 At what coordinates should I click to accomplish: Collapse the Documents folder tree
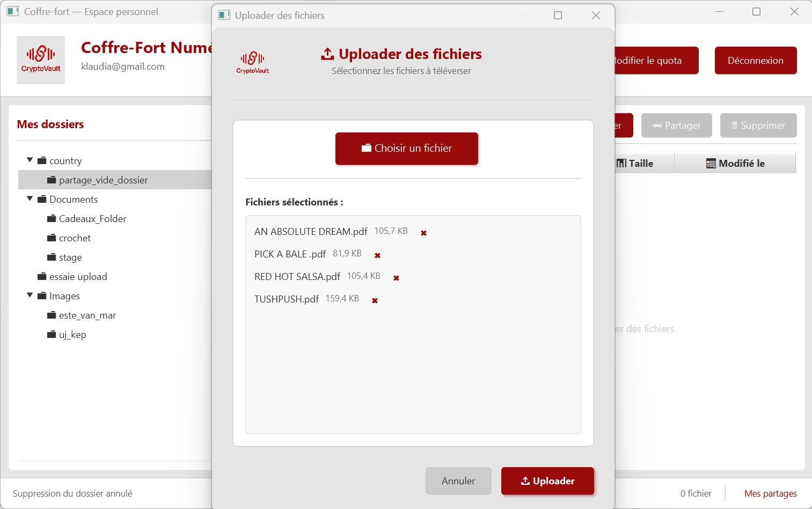tap(30, 198)
